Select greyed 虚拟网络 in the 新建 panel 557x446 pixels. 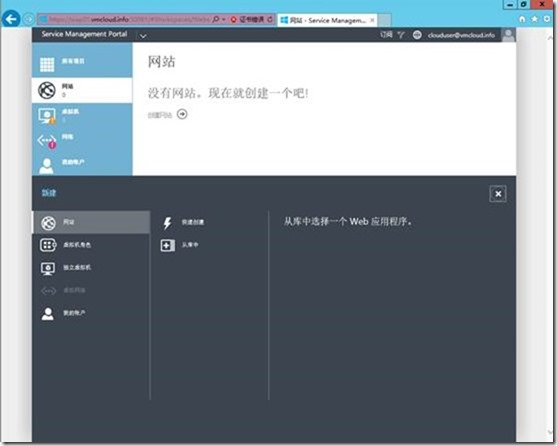click(91, 290)
